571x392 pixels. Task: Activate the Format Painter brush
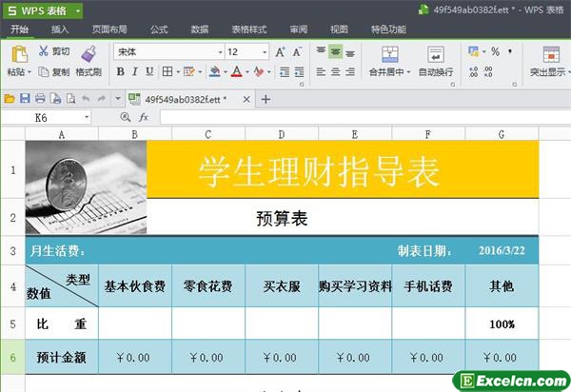89,54
